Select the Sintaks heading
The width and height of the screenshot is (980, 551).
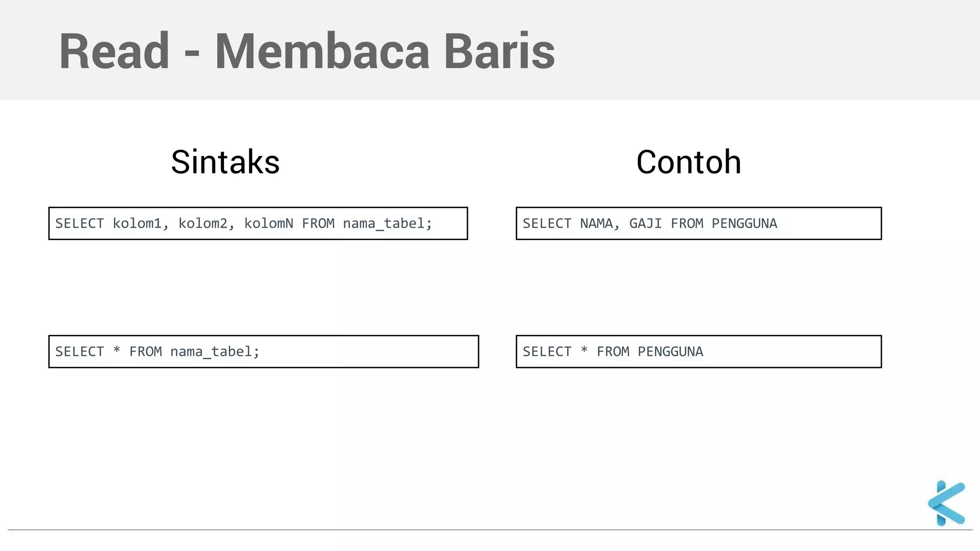click(x=225, y=162)
